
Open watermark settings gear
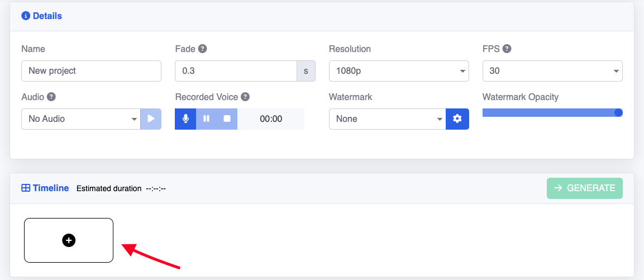tap(457, 118)
